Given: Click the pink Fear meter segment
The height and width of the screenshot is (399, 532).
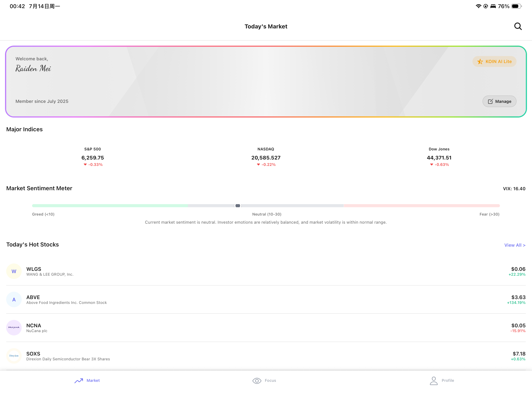Looking at the screenshot, I should click(422, 206).
